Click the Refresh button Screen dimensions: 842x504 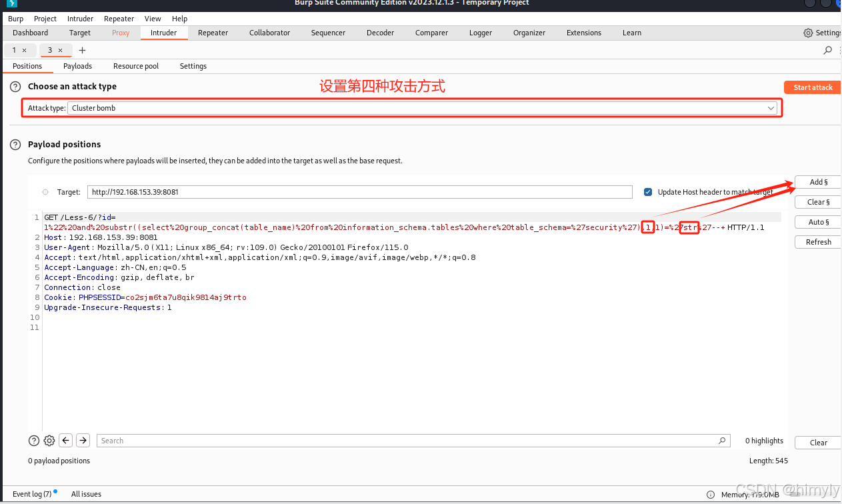tap(818, 242)
